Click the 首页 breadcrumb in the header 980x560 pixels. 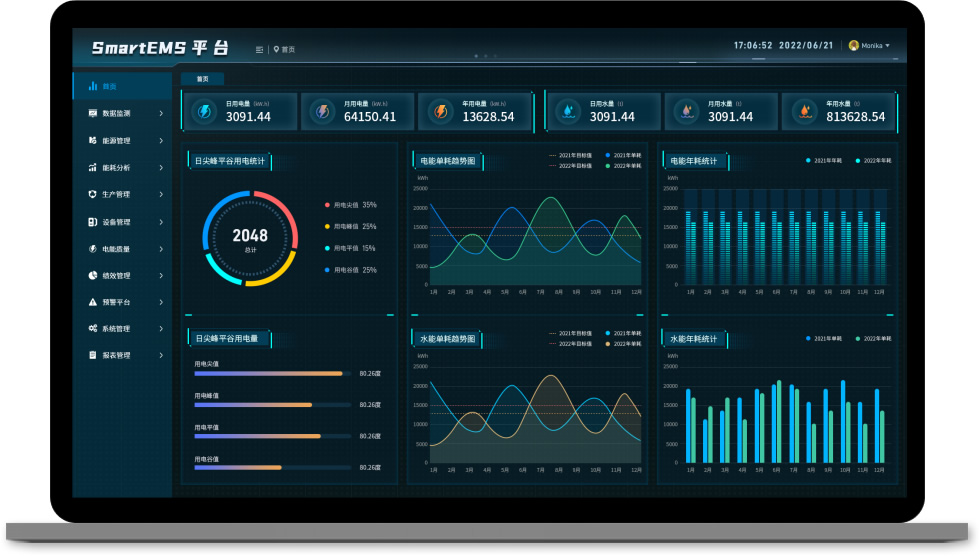click(288, 49)
